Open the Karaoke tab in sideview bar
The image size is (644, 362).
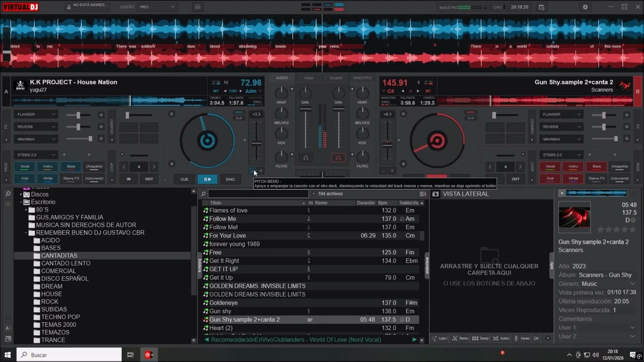522,338
